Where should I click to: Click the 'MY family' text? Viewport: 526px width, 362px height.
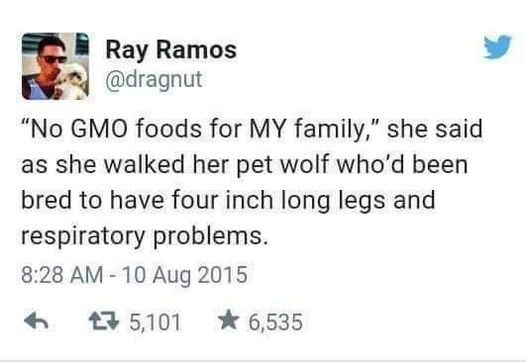tap(312, 130)
